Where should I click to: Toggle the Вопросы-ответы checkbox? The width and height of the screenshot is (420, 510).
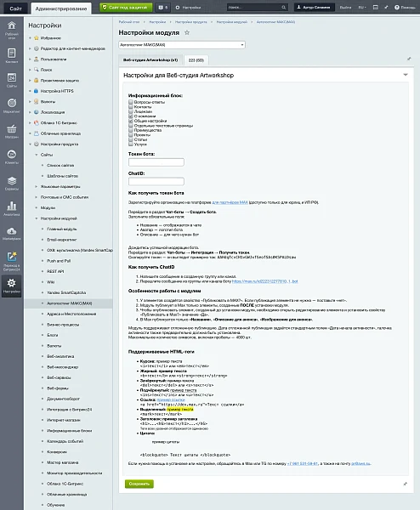[131, 102]
